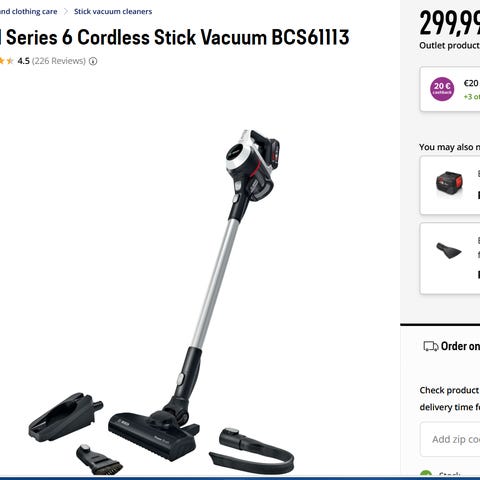Click the purple 20 € cashback badge
The image size is (480, 480).
pos(442,89)
